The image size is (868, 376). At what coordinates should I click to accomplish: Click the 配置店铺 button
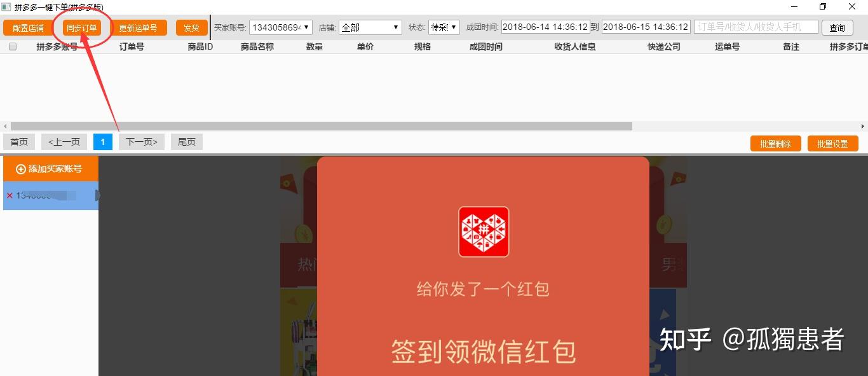tap(28, 28)
